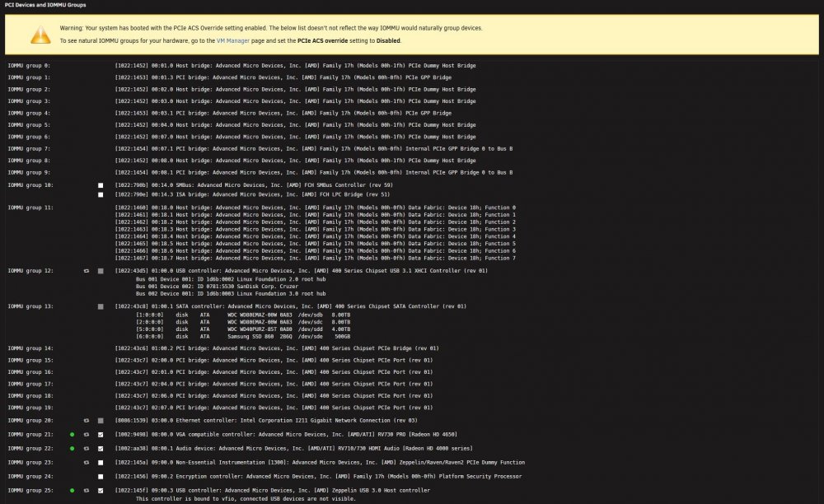Check the FCH SMBus Controller checkbox

pyautogui.click(x=101, y=185)
